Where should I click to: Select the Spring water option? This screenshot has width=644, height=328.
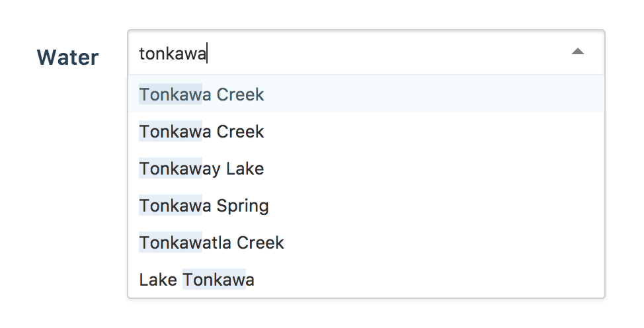pyautogui.click(x=204, y=206)
